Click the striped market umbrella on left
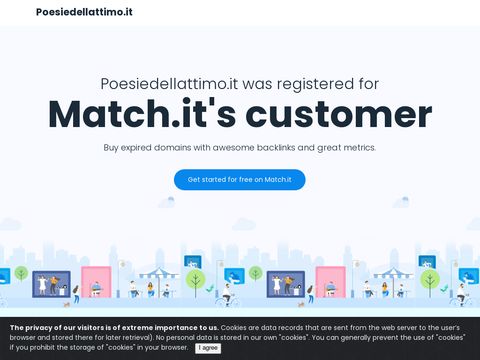This screenshot has width=480, height=360. pyautogui.click(x=159, y=274)
